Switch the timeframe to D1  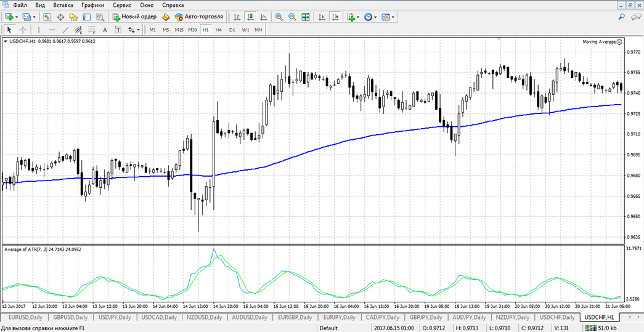click(232, 30)
